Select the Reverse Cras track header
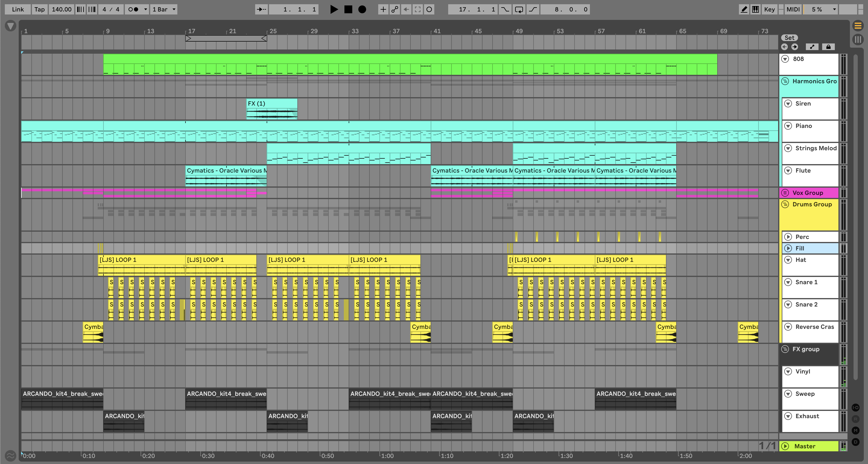This screenshot has width=868, height=464. 810,332
